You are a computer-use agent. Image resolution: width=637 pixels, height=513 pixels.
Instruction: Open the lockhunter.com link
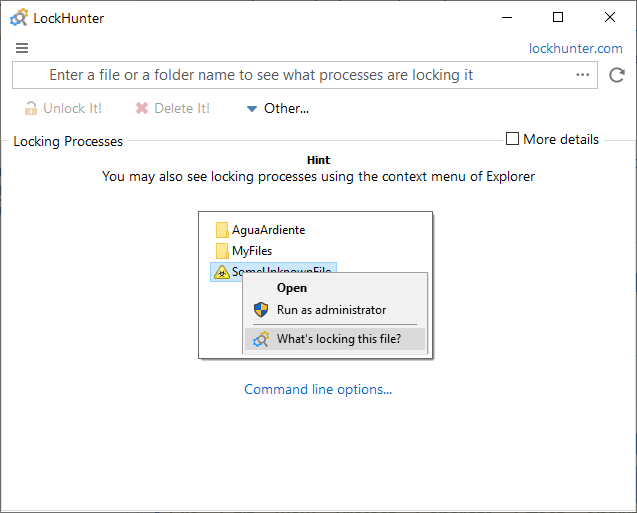[x=575, y=48]
